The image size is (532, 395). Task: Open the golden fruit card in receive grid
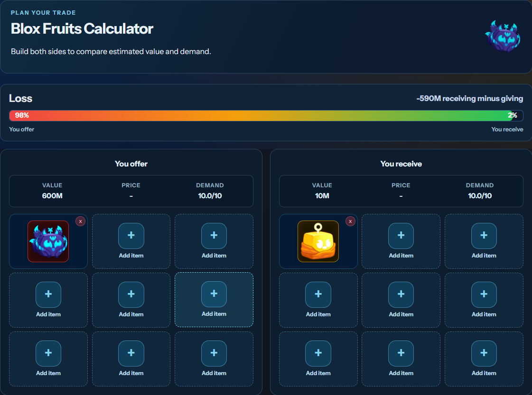pyautogui.click(x=318, y=241)
